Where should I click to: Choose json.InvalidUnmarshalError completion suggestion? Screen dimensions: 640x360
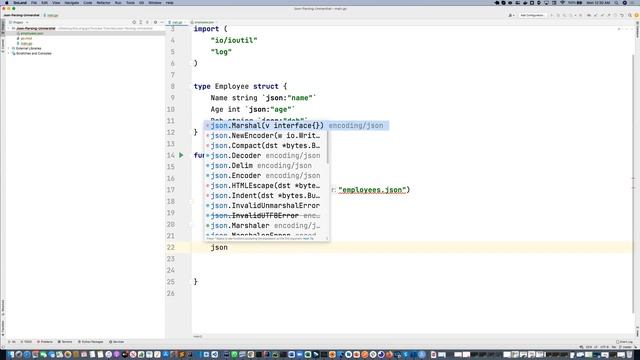(266, 206)
